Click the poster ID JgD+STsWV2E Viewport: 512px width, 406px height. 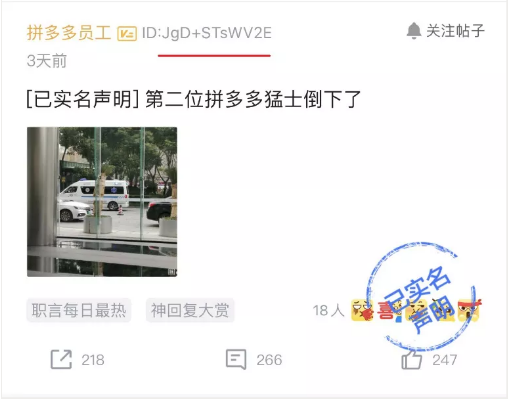coord(207,33)
